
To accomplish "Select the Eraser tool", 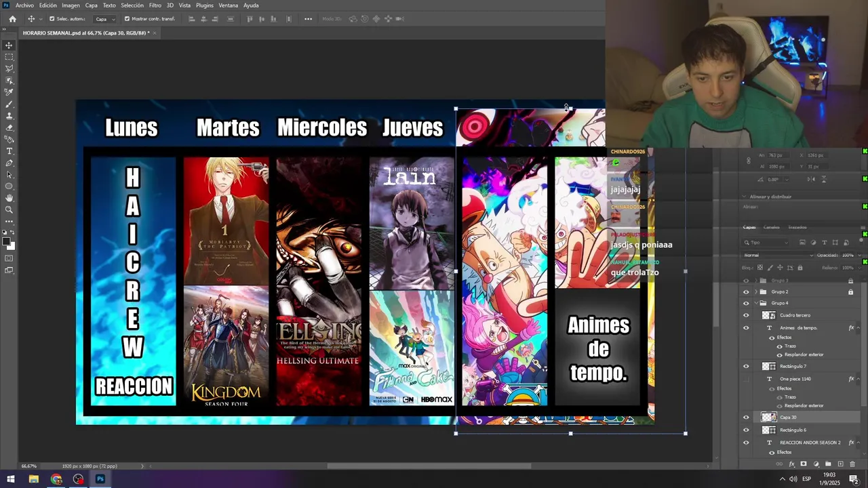I will click(x=9, y=127).
